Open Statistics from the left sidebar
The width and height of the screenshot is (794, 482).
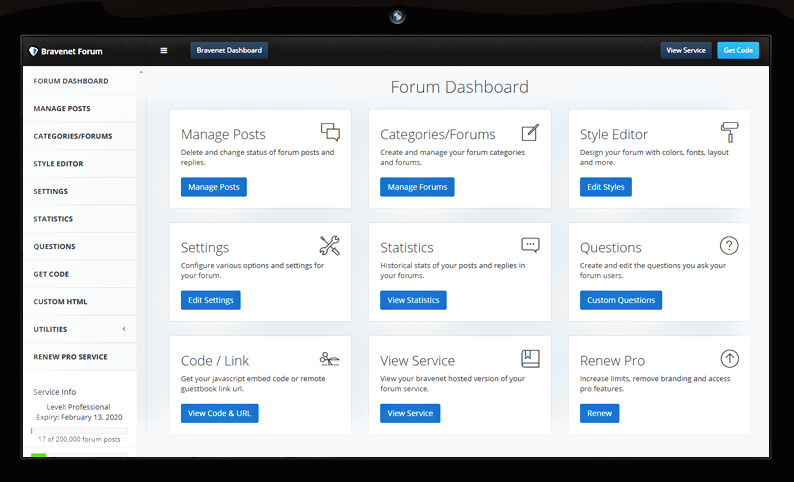pyautogui.click(x=53, y=219)
